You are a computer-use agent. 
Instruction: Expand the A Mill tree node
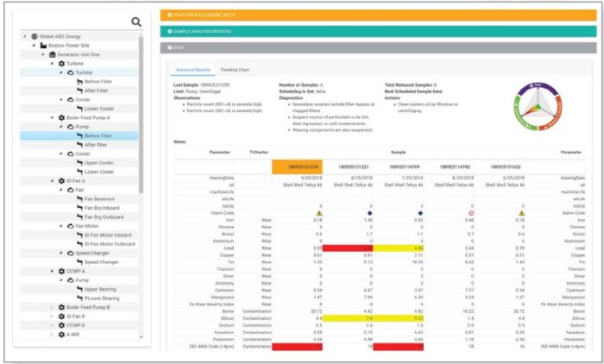[51, 334]
